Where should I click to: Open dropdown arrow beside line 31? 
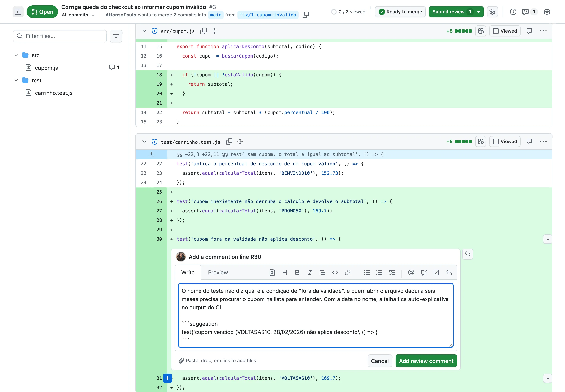click(548, 378)
